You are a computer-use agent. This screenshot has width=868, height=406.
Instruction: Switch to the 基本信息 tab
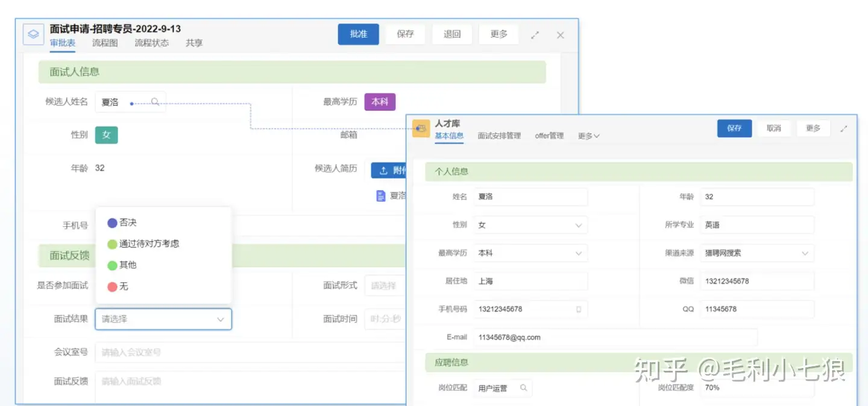[x=449, y=136]
